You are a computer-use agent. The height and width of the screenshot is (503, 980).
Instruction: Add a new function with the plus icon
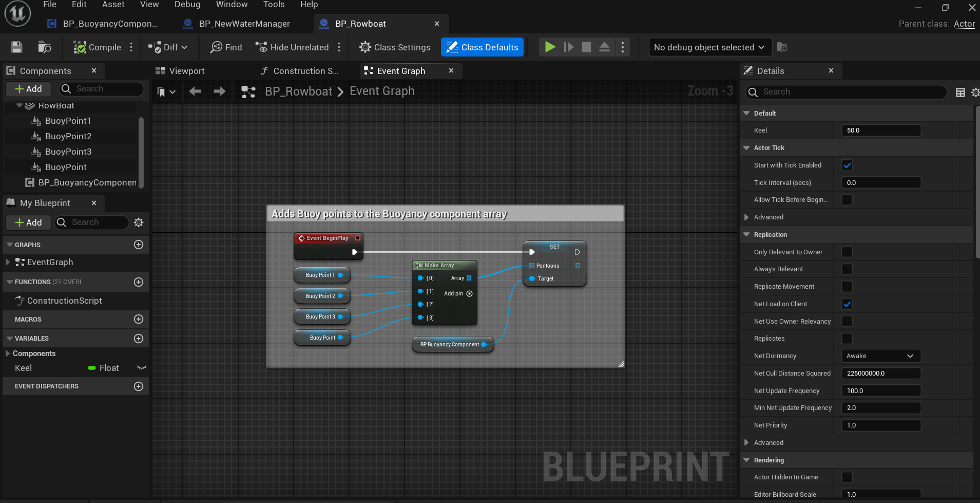(x=139, y=282)
